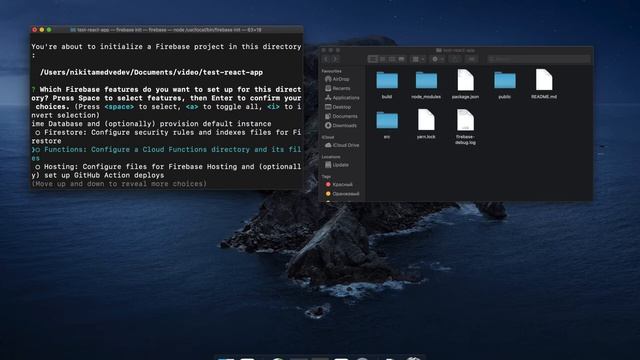Select the node_modules folder
Viewport: 640px width, 360px height.
426,85
